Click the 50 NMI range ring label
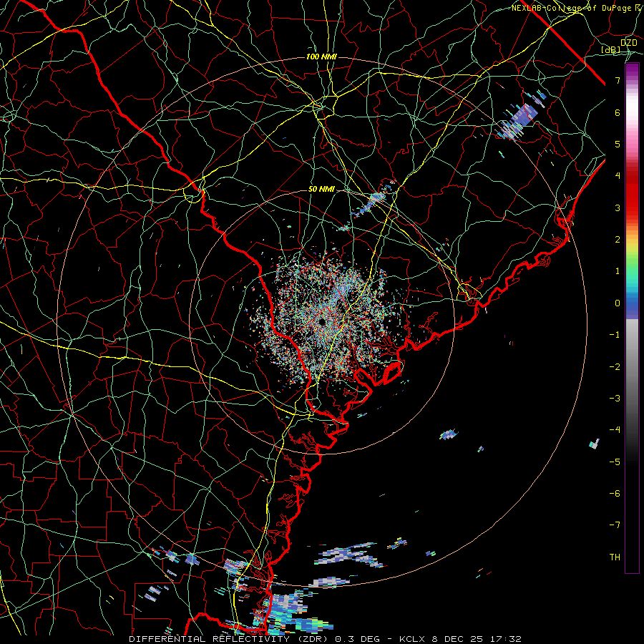 [321, 190]
